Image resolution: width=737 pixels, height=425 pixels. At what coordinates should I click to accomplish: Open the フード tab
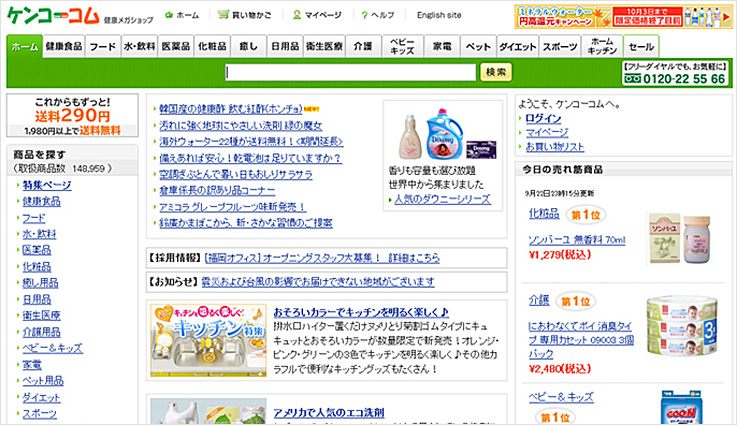pyautogui.click(x=102, y=47)
